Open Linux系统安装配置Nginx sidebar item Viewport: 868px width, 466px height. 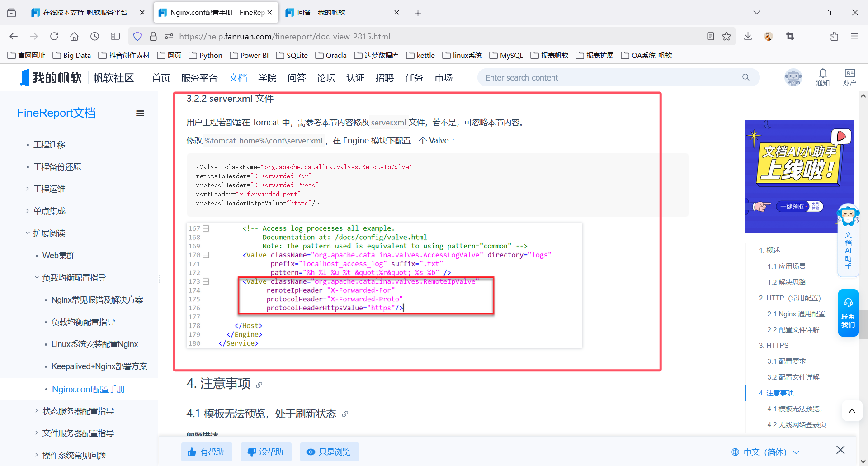94,344
